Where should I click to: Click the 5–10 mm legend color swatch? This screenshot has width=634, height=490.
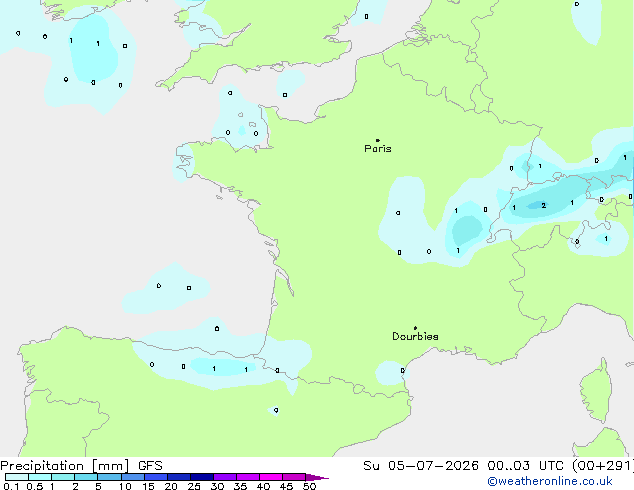(x=109, y=477)
